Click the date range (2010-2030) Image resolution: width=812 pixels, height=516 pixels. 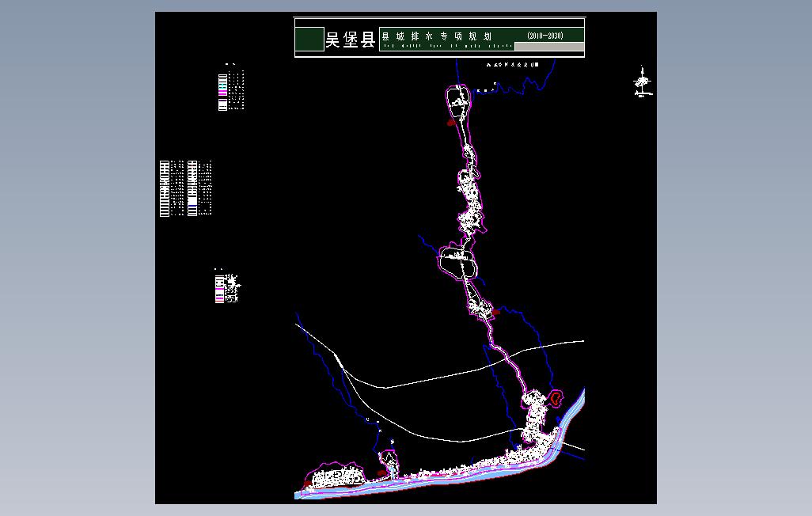point(544,36)
